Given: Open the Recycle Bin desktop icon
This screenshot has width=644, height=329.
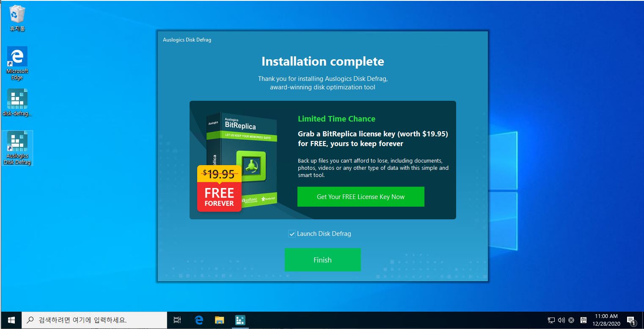Looking at the screenshot, I should click(x=17, y=19).
